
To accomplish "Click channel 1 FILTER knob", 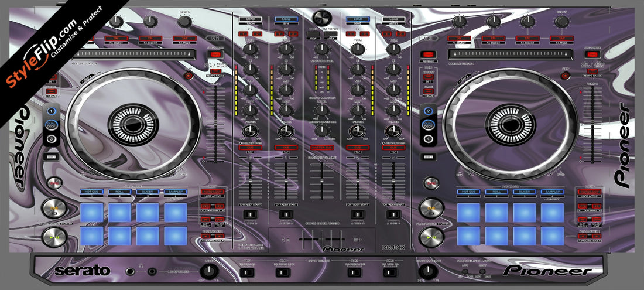I will [x=286, y=131].
